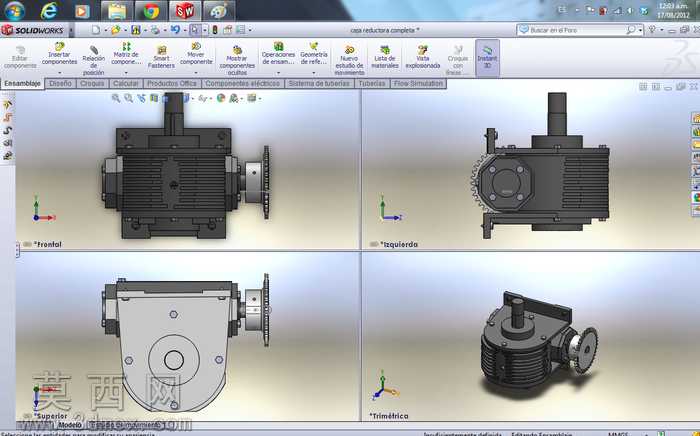Open Chrome from taskbar

(x=151, y=11)
